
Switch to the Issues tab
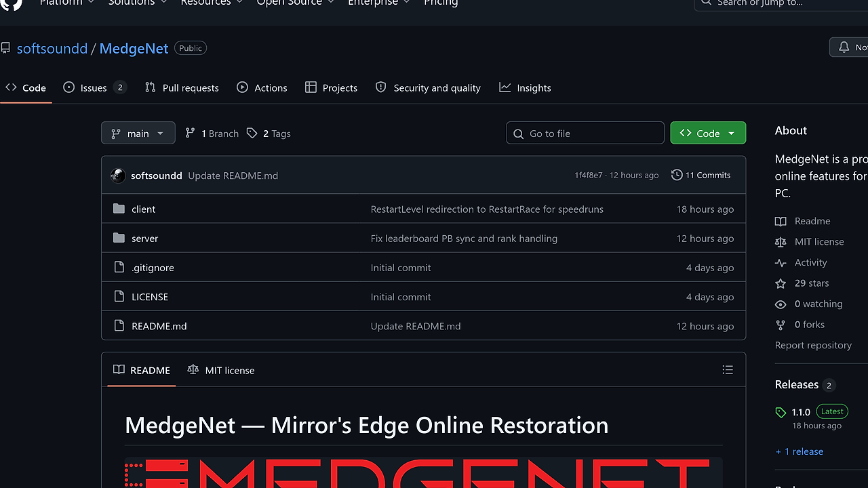[94, 87]
